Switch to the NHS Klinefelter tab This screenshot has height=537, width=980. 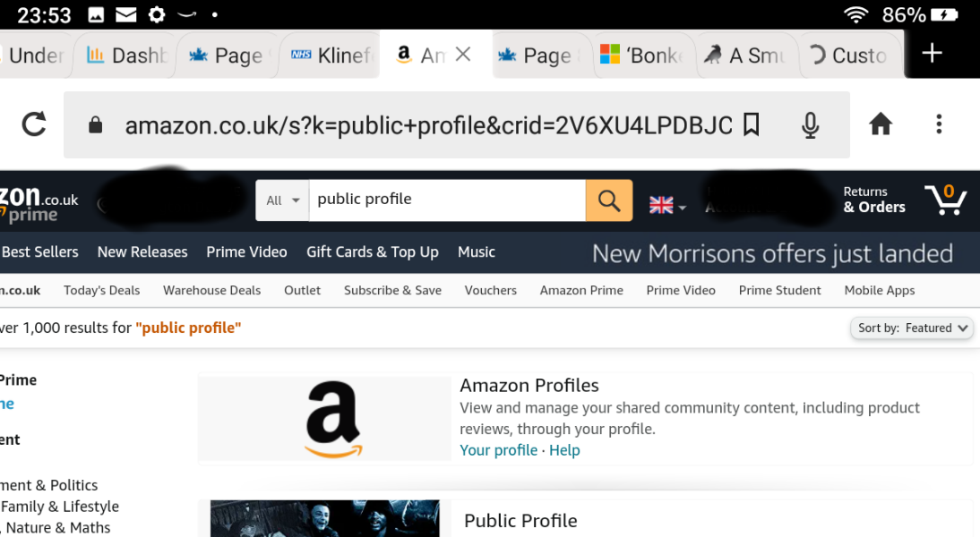330,55
